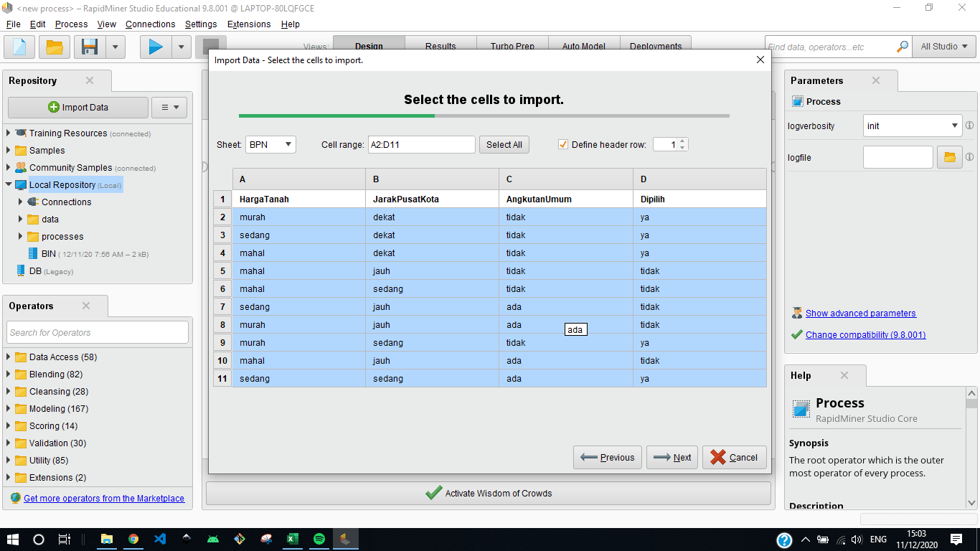Open the Windows Start menu
Viewport: 980px width, 551px height.
click(x=13, y=539)
